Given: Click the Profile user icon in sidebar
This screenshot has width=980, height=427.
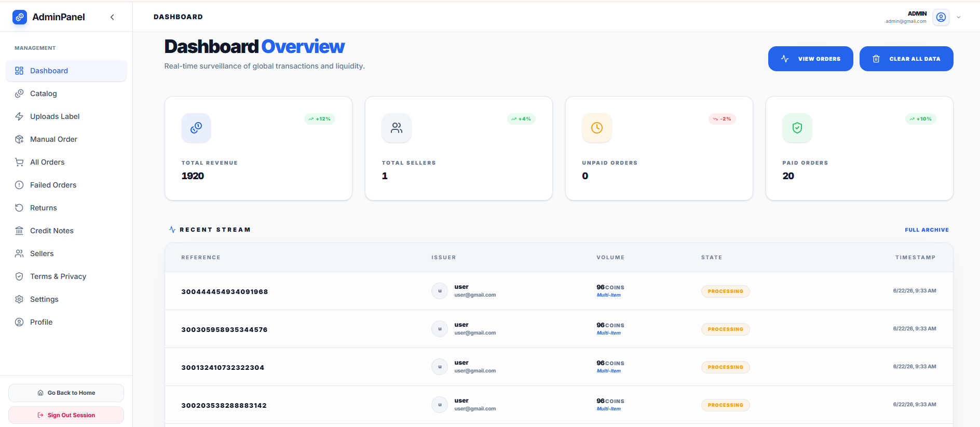Looking at the screenshot, I should [x=19, y=322].
